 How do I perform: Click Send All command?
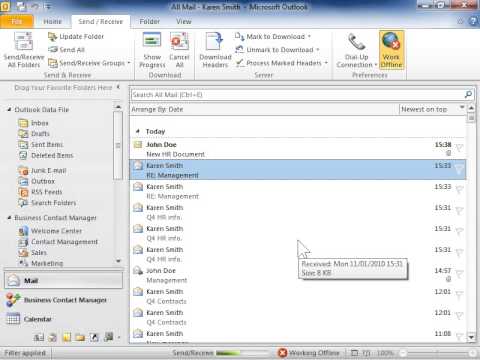[66, 50]
